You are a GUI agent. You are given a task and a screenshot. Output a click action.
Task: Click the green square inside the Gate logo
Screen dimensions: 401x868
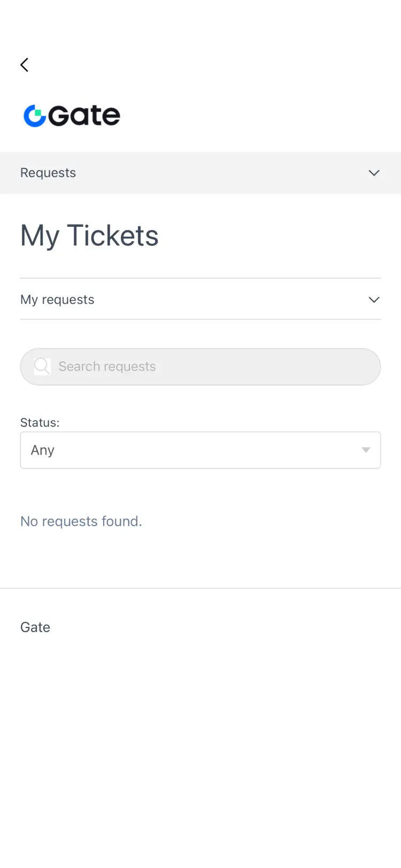point(39,112)
